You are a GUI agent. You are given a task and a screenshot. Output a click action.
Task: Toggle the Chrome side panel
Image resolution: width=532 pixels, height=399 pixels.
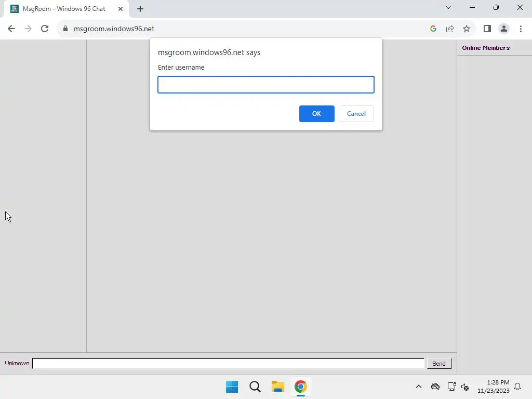[x=487, y=29]
